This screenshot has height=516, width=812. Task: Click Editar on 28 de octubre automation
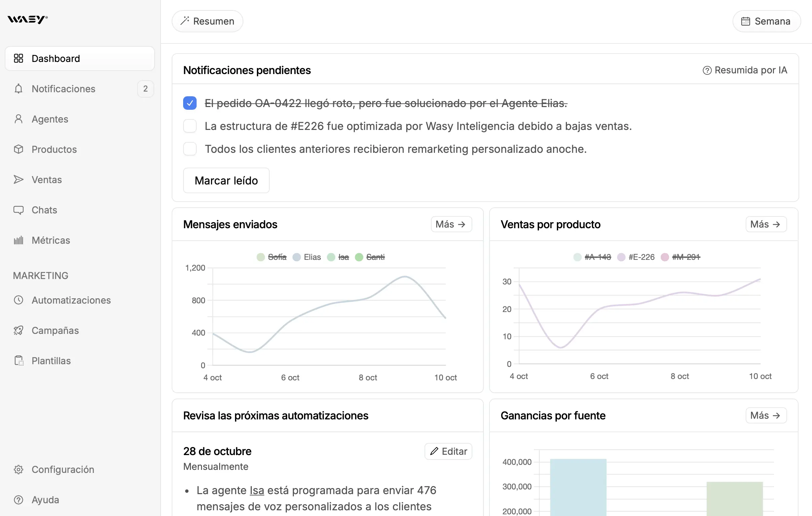click(447, 451)
